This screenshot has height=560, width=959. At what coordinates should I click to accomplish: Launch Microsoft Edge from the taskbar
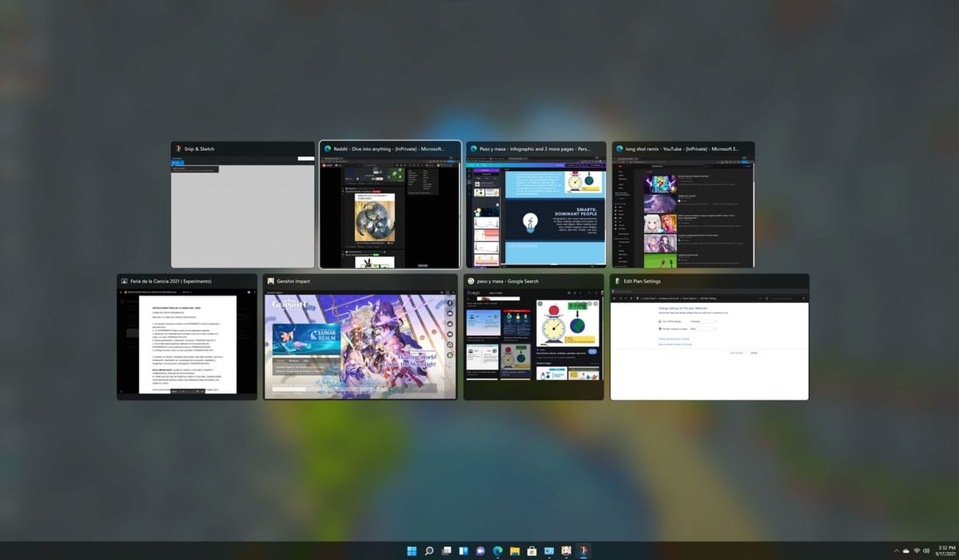pos(497,550)
